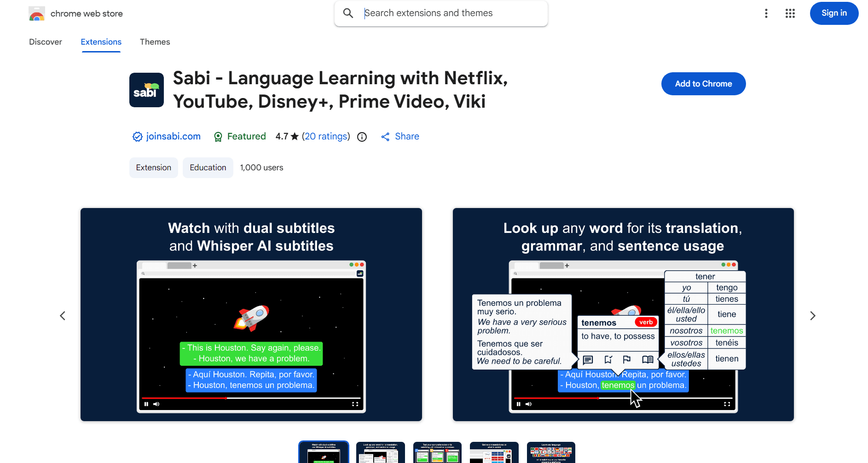868x463 pixels.
Task: Advance carousel using the right chevron
Action: (x=813, y=316)
